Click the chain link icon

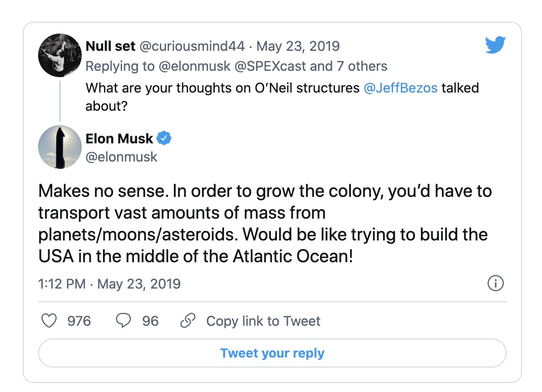[187, 321]
